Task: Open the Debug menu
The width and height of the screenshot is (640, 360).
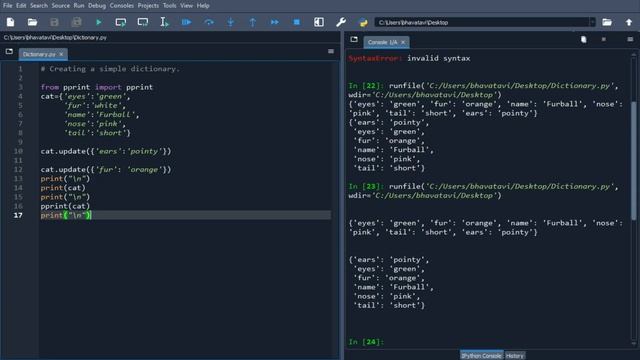Action: (97, 5)
